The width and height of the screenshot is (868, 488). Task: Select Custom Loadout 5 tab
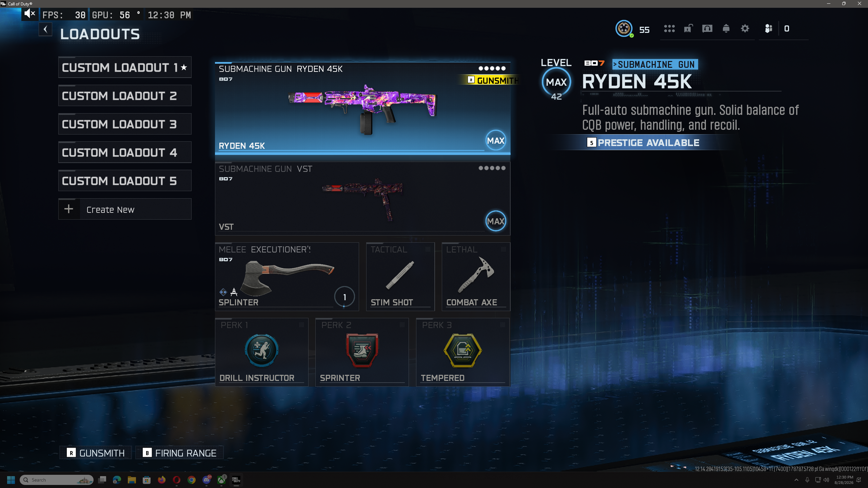(125, 181)
